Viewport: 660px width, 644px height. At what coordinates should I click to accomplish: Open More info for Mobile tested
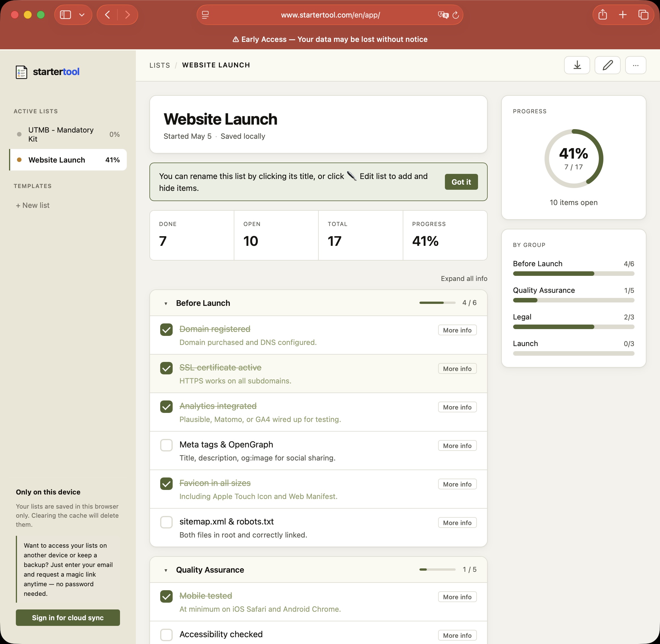457,597
